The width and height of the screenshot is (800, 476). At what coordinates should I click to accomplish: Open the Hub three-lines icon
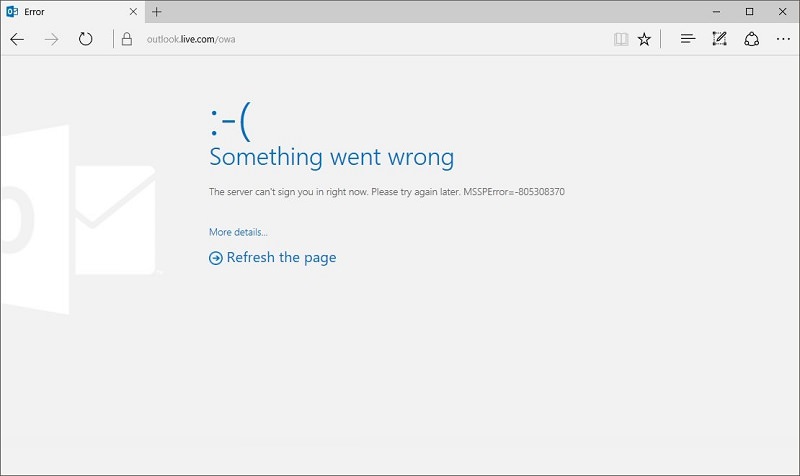(687, 39)
